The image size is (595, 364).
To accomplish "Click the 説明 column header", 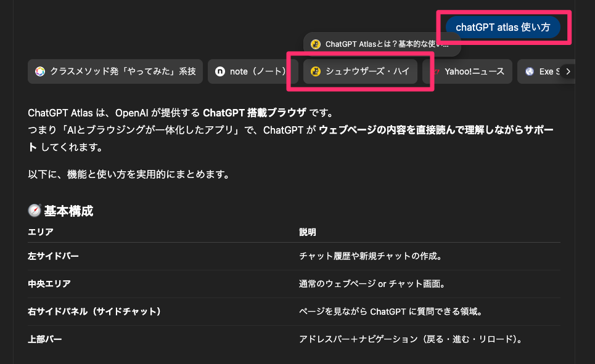I will point(308,232).
